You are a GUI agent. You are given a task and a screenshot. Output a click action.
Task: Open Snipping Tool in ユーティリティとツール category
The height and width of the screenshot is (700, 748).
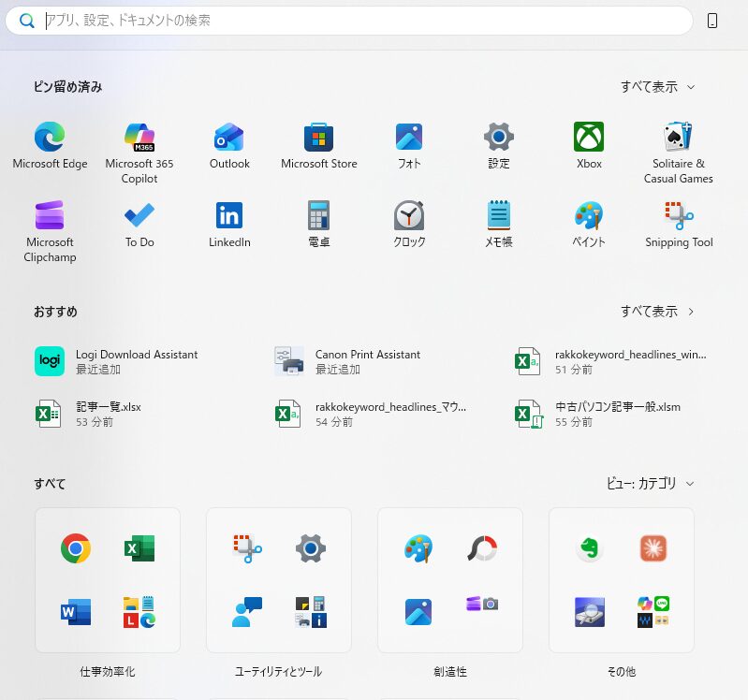(x=247, y=548)
